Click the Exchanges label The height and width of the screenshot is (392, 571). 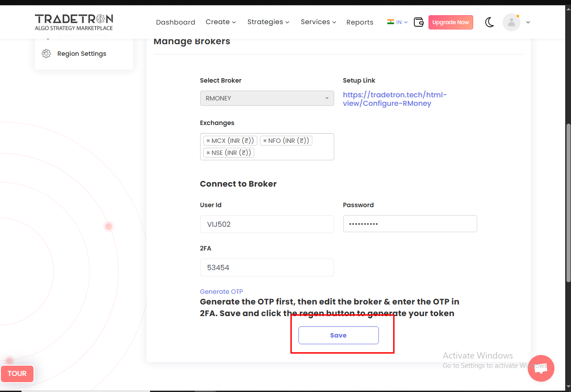click(x=217, y=123)
